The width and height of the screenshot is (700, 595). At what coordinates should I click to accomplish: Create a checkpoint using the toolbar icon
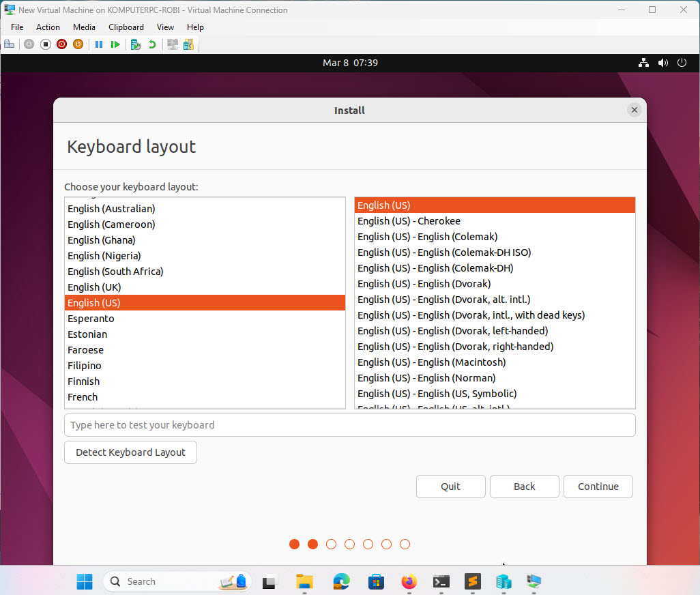click(x=135, y=44)
